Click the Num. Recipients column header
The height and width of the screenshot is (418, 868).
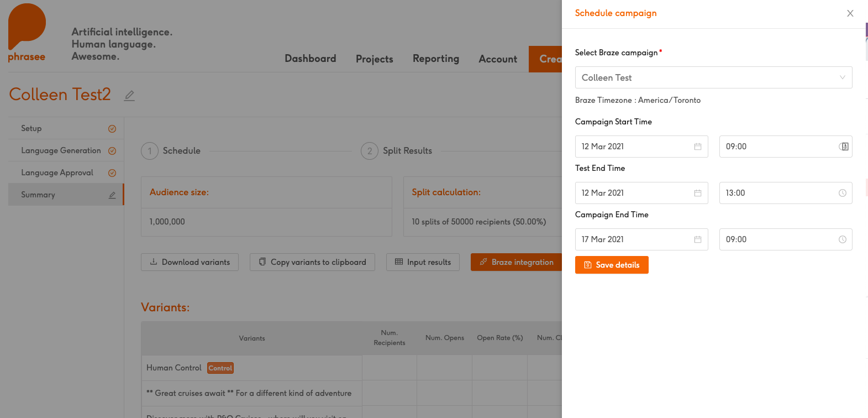coord(390,338)
